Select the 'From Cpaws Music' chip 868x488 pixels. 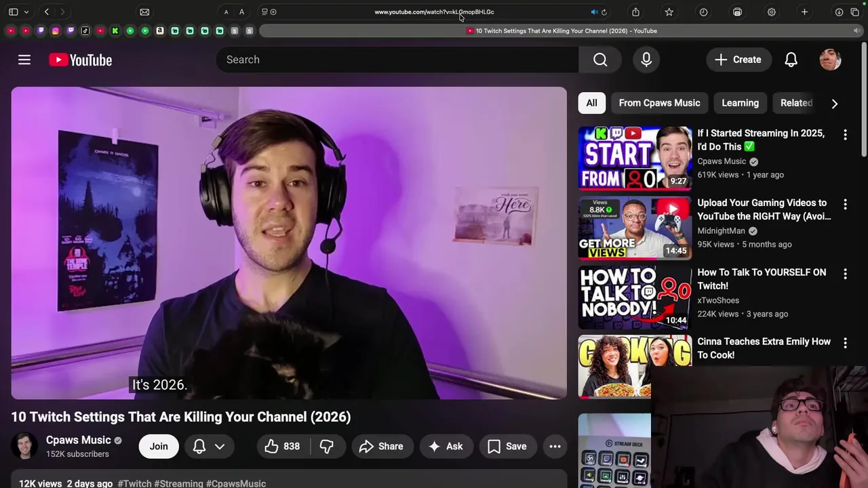(x=659, y=103)
